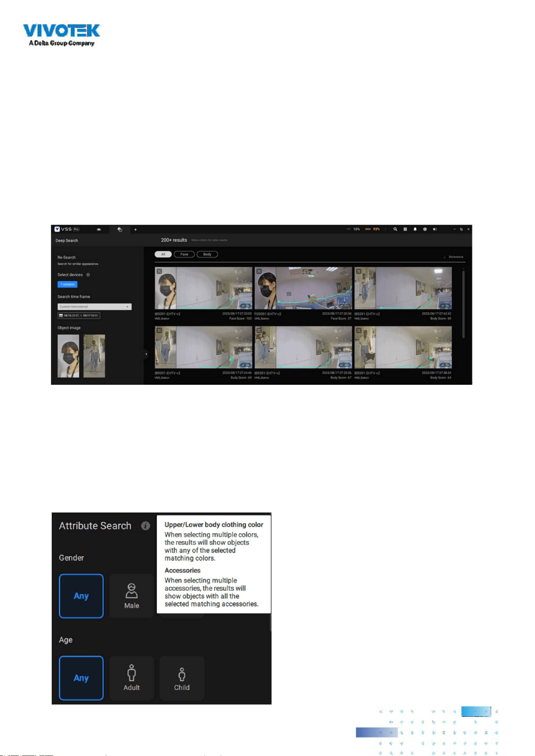Screen dimensions: 535x756
Task: Select the Adult age option
Action: point(132,678)
